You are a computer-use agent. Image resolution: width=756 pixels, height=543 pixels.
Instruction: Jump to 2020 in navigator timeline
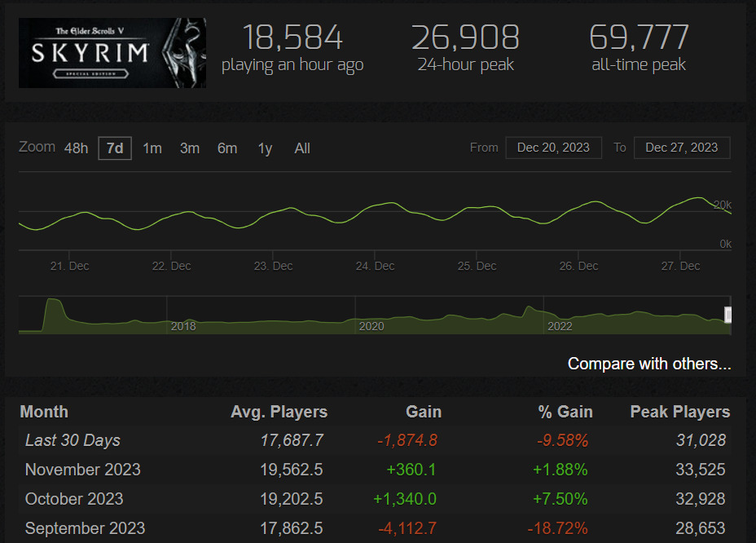[371, 326]
